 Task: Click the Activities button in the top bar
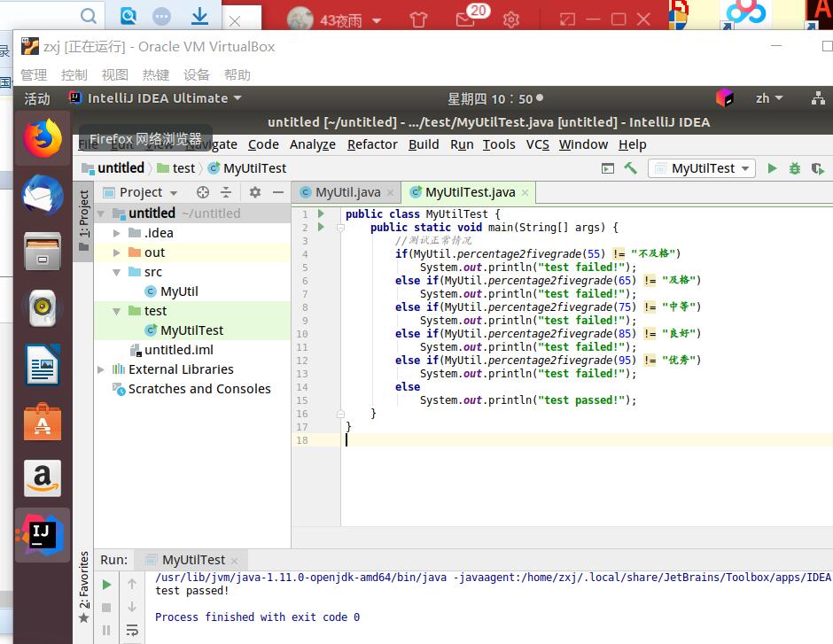coord(37,98)
